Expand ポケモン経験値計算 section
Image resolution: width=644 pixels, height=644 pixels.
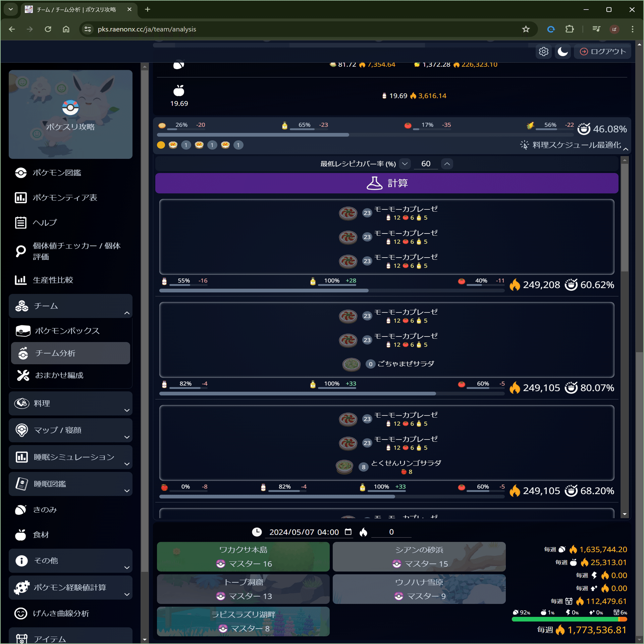[x=70, y=587]
